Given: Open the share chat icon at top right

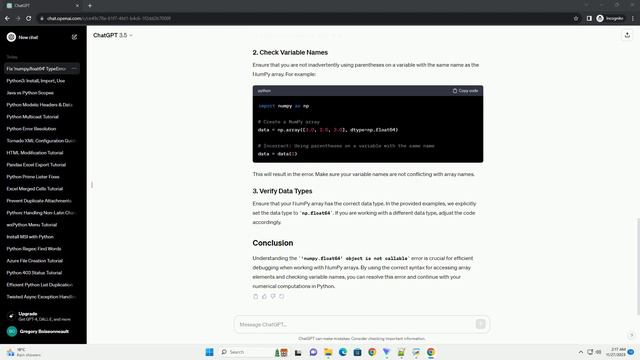Looking at the screenshot, I should (627, 36).
